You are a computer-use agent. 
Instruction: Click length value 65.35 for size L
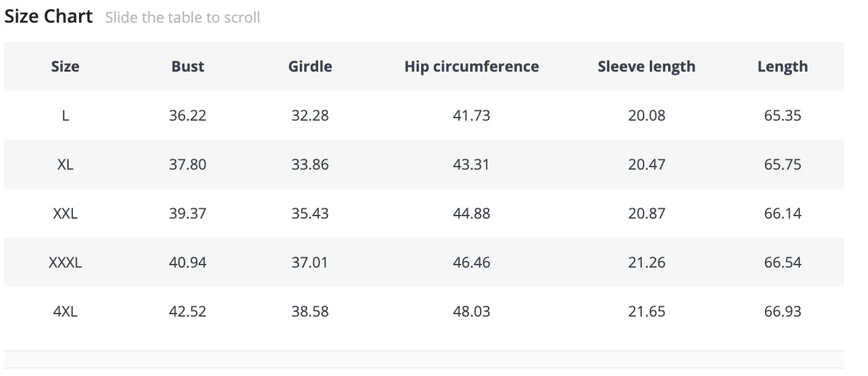pos(783,115)
